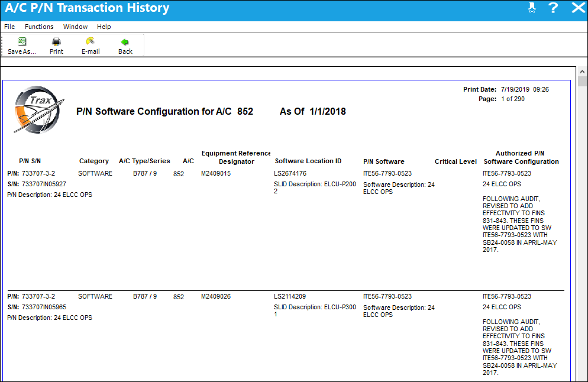Open help via the question mark icon

[553, 8]
